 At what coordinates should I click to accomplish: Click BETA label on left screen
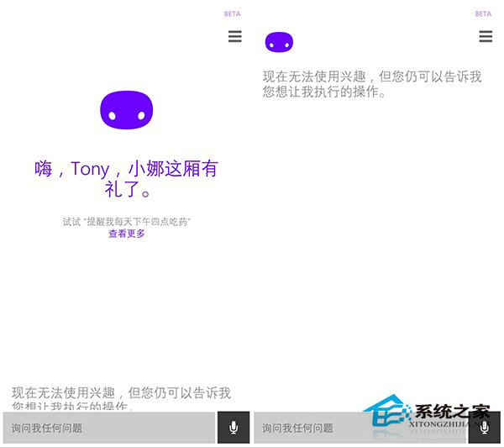(x=232, y=13)
